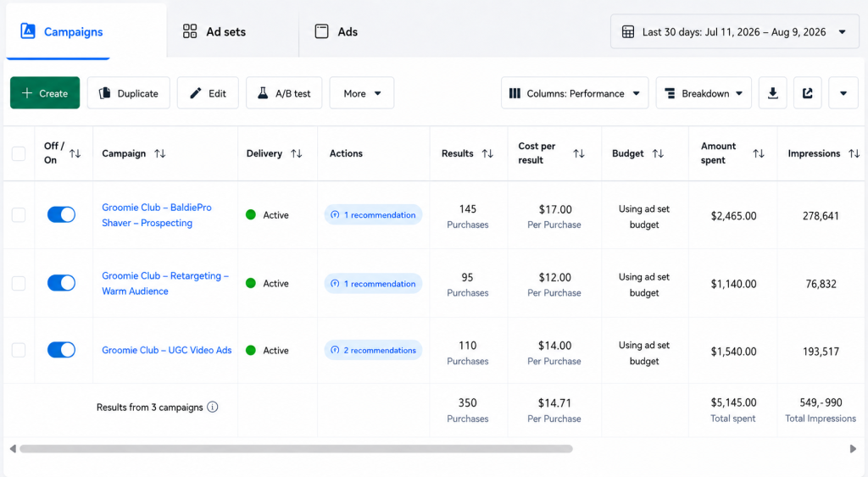Check the Retargeting Warm Audience row checkbox

coord(19,283)
